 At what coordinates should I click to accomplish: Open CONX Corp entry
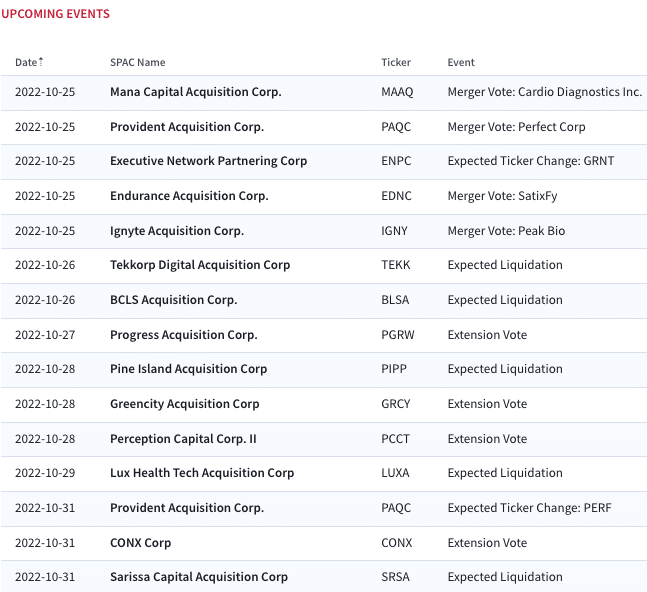(x=140, y=543)
